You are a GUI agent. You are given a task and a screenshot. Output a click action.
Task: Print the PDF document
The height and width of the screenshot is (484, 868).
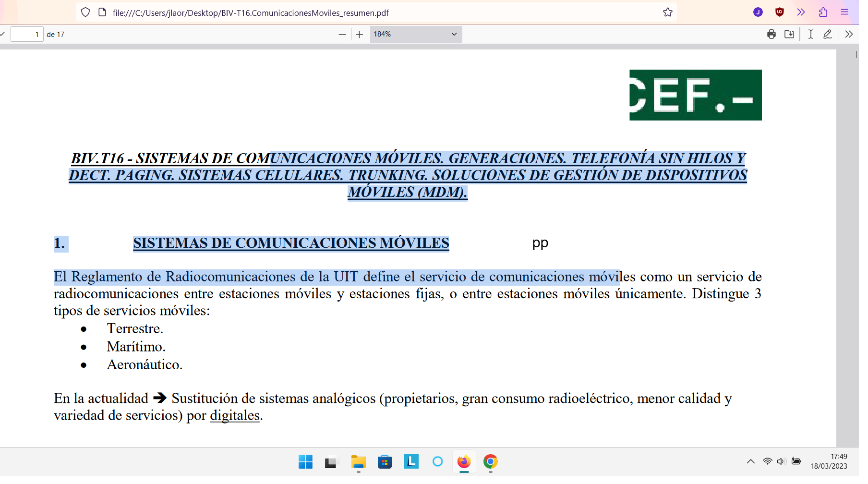pyautogui.click(x=772, y=34)
